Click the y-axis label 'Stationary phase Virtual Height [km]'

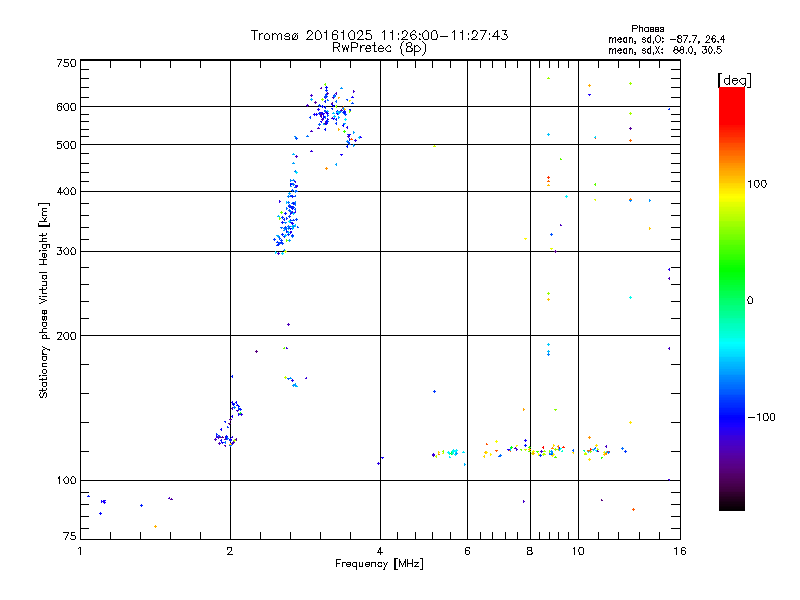coord(44,301)
